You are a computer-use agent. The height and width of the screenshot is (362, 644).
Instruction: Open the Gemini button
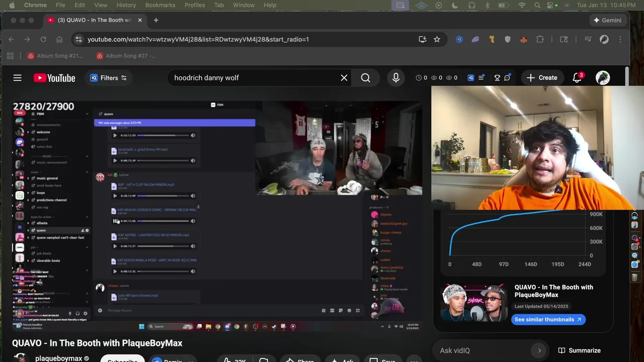pyautogui.click(x=607, y=20)
